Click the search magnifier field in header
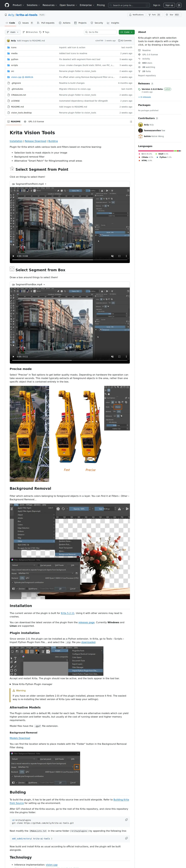The width and height of the screenshot is (186, 868). (129, 5)
